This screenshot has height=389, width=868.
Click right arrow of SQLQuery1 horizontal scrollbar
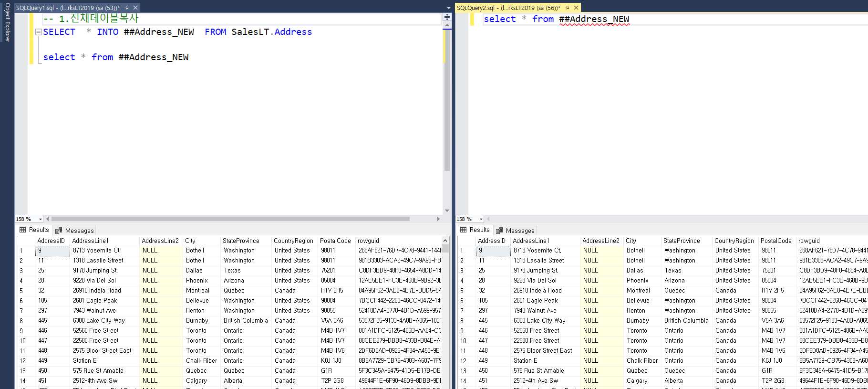click(x=438, y=219)
